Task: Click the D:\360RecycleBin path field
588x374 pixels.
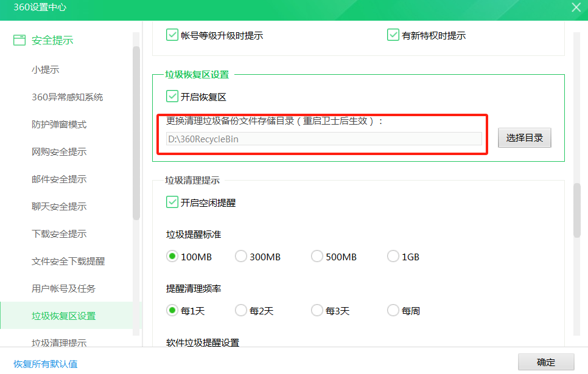Action: (x=324, y=139)
